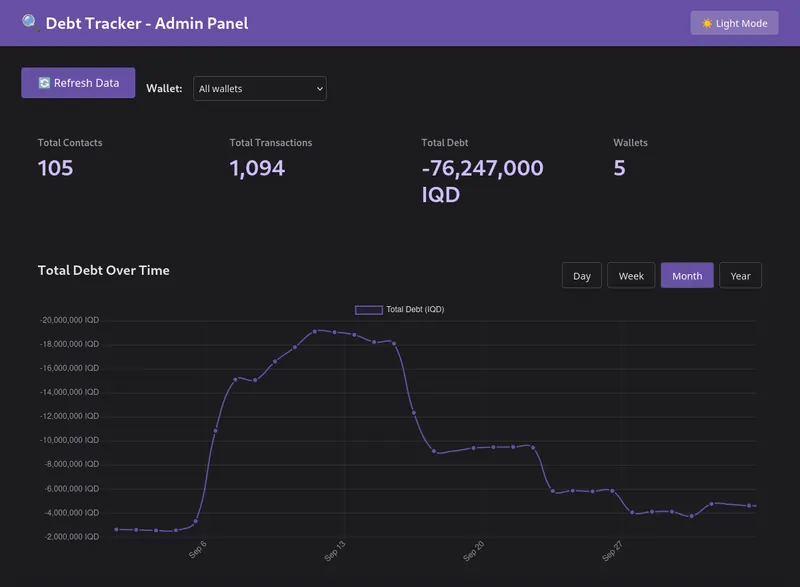Click the Debt Tracker - Admin Panel title
This screenshot has width=800, height=587.
147,23
